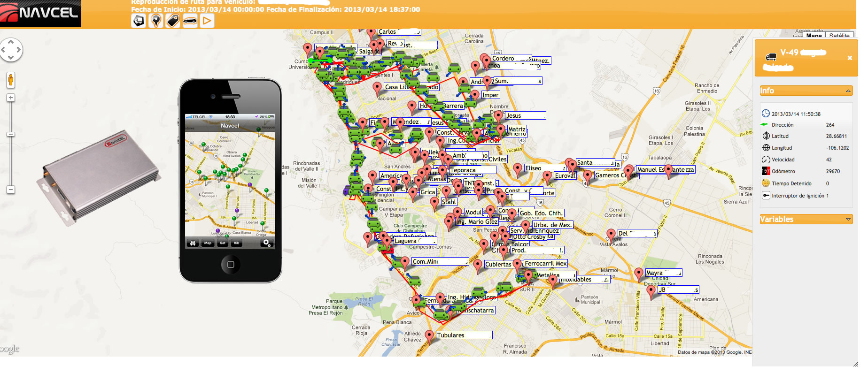The width and height of the screenshot is (868, 373).
Task: Expand the Variables panel section
Action: pyautogui.click(x=848, y=219)
